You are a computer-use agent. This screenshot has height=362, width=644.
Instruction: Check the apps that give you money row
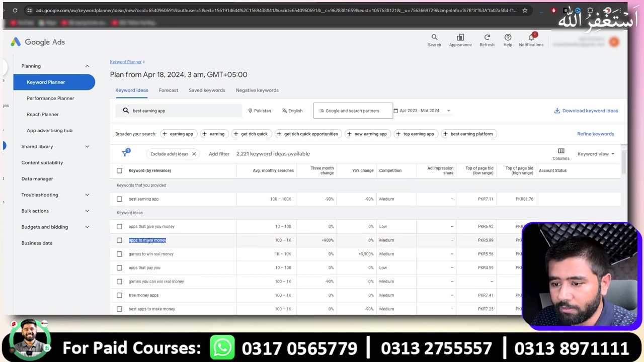pos(119,227)
